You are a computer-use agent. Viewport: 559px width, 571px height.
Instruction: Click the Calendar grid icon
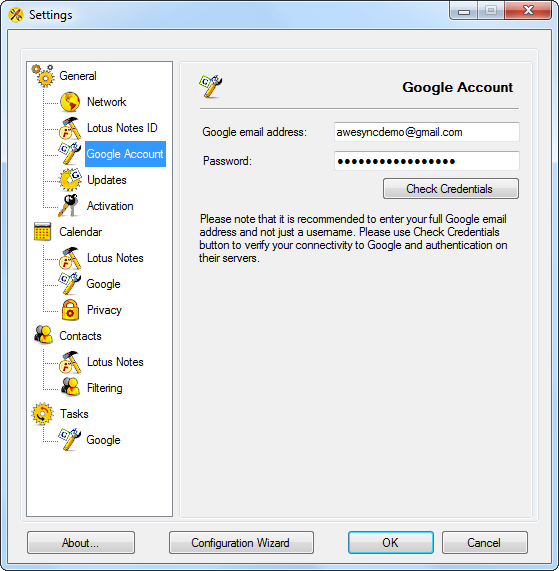42,232
